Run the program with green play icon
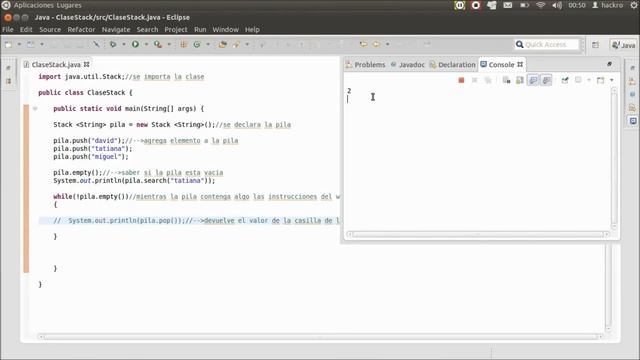This screenshot has height=360, width=640. pyautogui.click(x=135, y=44)
